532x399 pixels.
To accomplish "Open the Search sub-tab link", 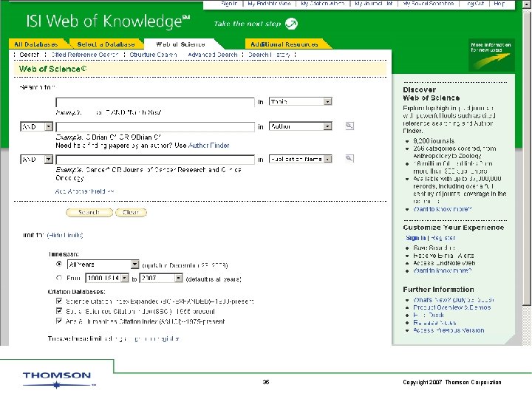I will [29, 55].
